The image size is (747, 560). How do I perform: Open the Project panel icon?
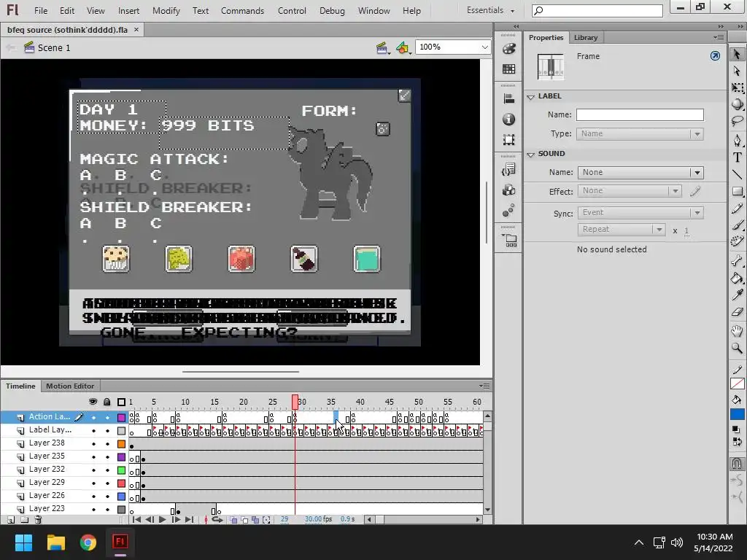click(508, 240)
